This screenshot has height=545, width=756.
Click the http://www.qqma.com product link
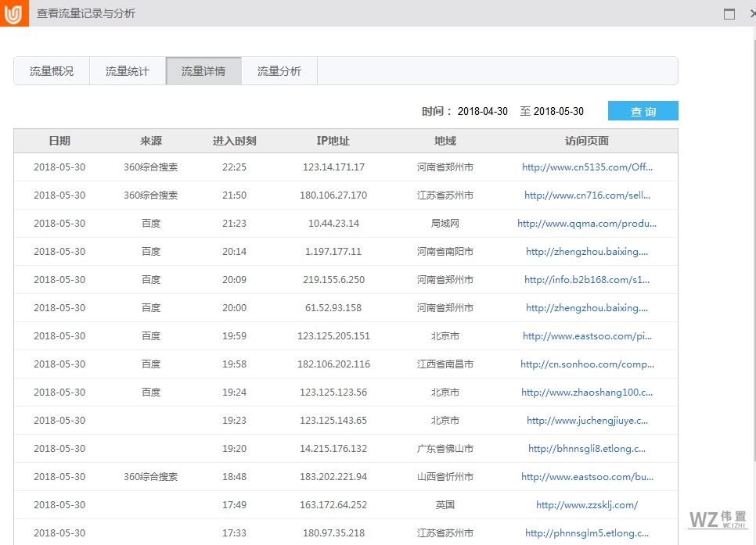pos(589,223)
